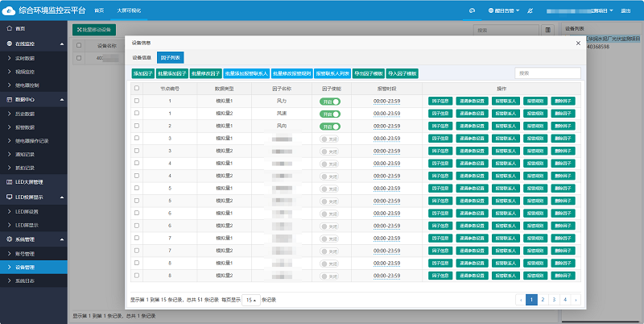Click the column view icon beside search
Image resolution: width=644 pixels, height=324 pixels.
pos(547,29)
